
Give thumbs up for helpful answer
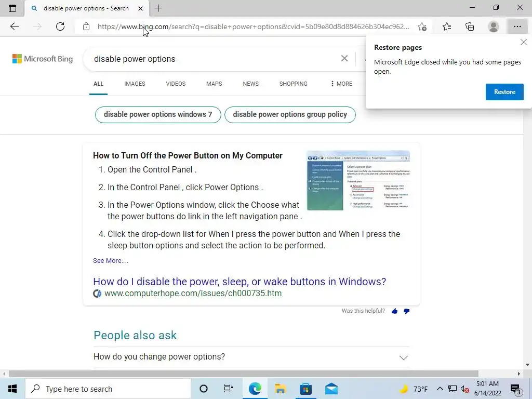394,311
